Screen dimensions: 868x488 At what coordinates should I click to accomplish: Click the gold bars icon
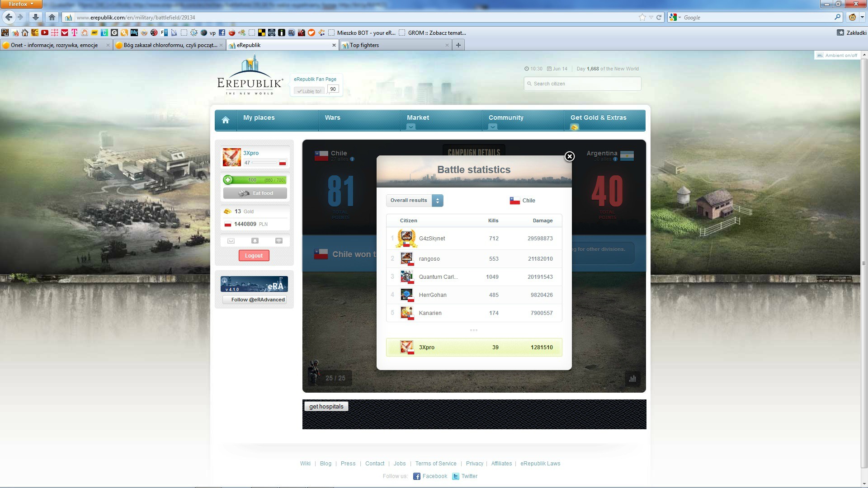pos(227,211)
